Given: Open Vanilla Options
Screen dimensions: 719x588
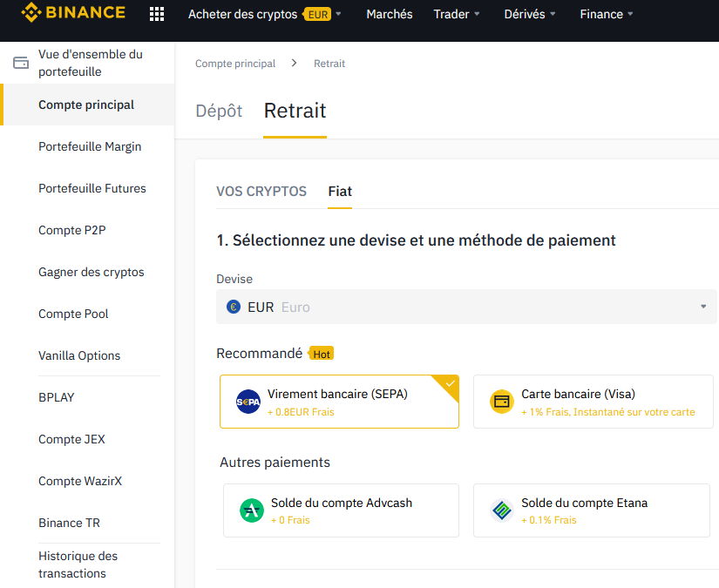Looking at the screenshot, I should click(x=79, y=355).
